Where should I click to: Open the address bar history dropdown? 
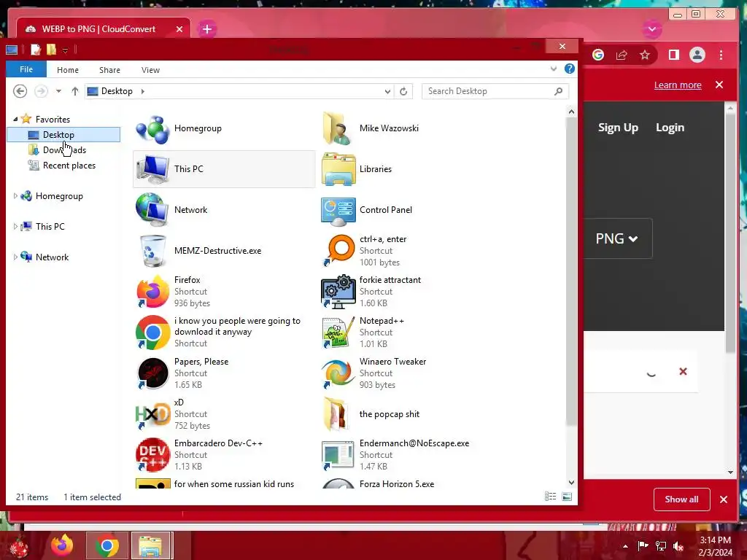coord(387,91)
